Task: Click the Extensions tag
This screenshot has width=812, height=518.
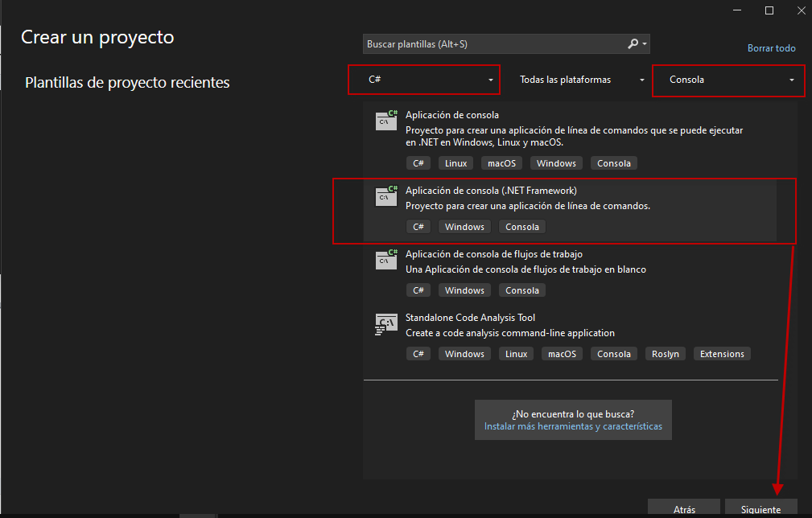Action: pos(722,354)
